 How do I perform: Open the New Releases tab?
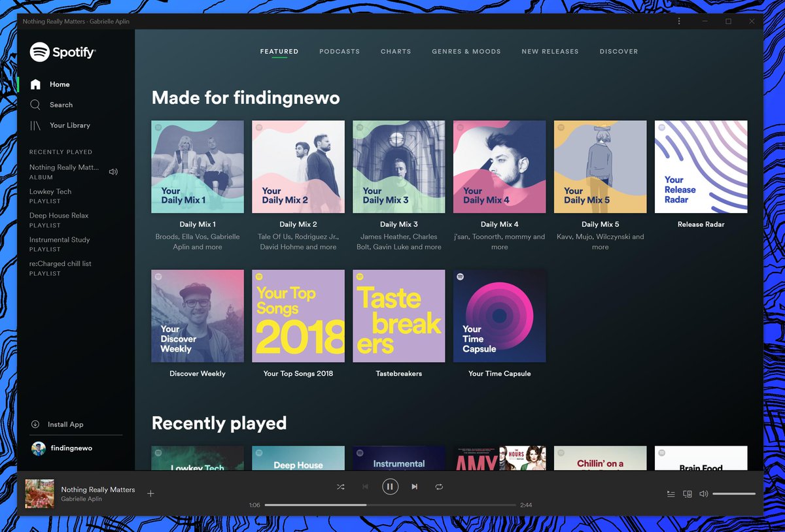550,52
